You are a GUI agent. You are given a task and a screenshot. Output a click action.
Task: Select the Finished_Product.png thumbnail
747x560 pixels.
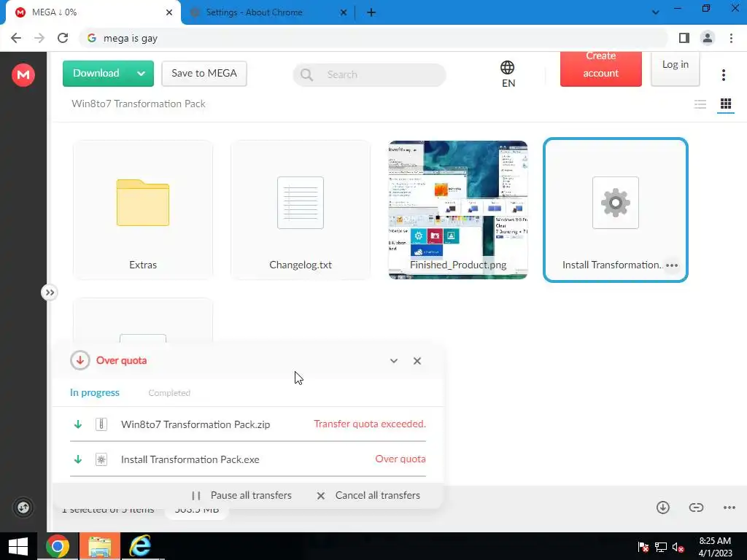point(458,209)
